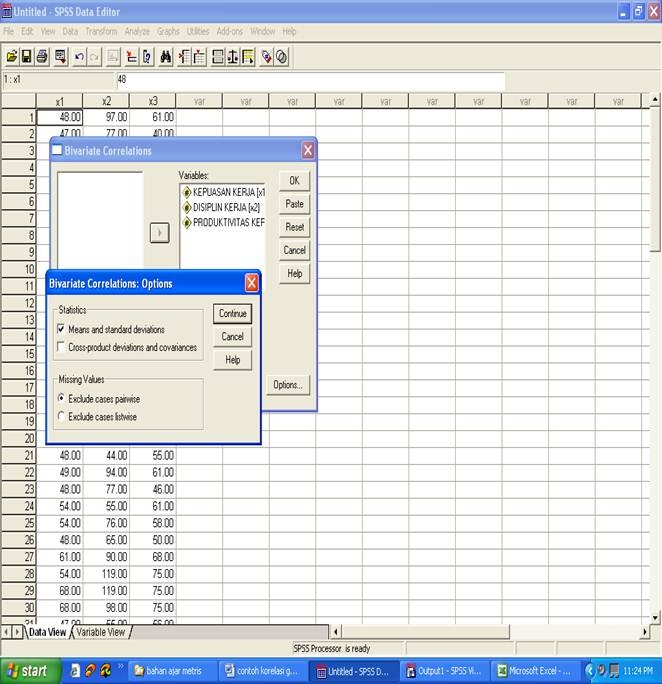Click the horizontal scrollbar right arrow
Screen dimensions: 662x684
645,632
